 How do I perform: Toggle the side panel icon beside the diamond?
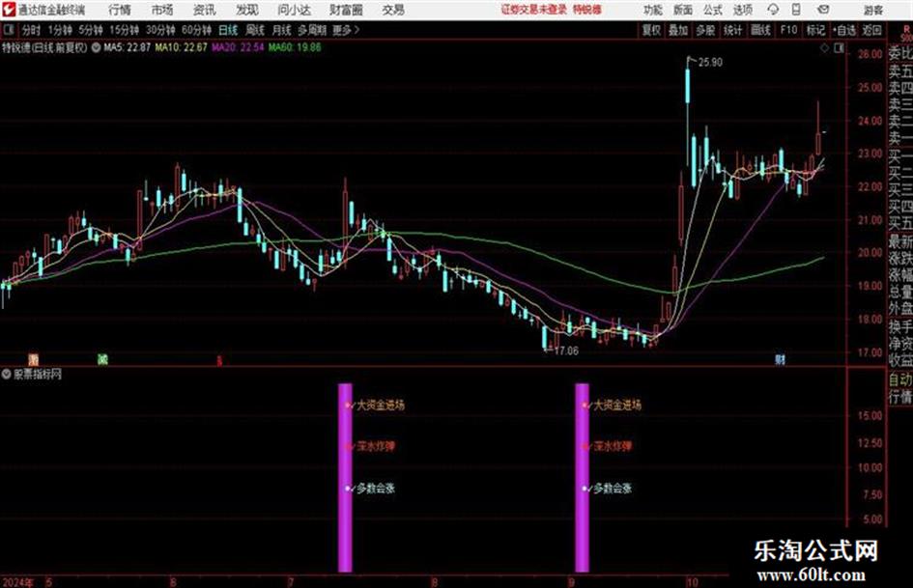click(x=839, y=48)
